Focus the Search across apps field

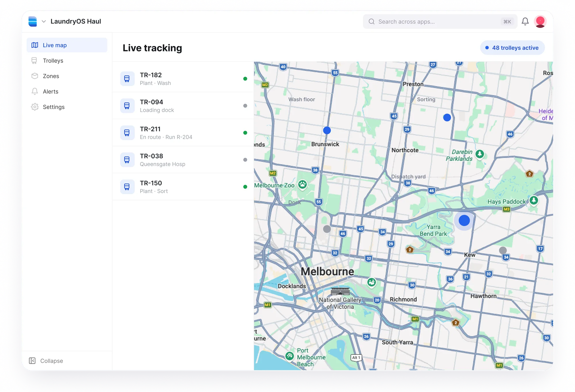tap(440, 22)
